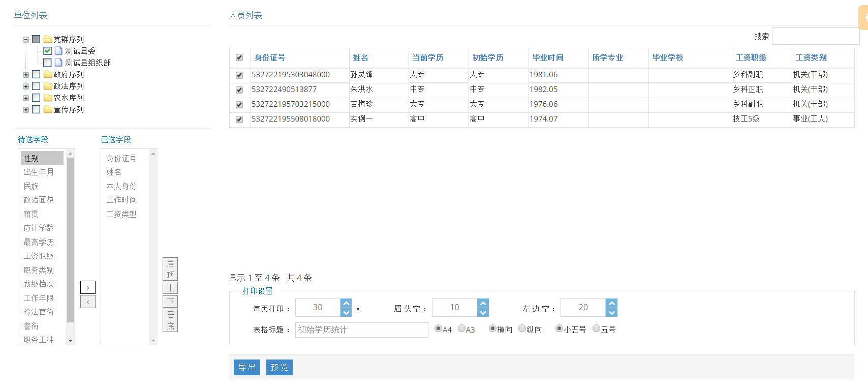Select 本人身份 in 已选字段 list
The width and height of the screenshot is (868, 389).
(x=125, y=186)
